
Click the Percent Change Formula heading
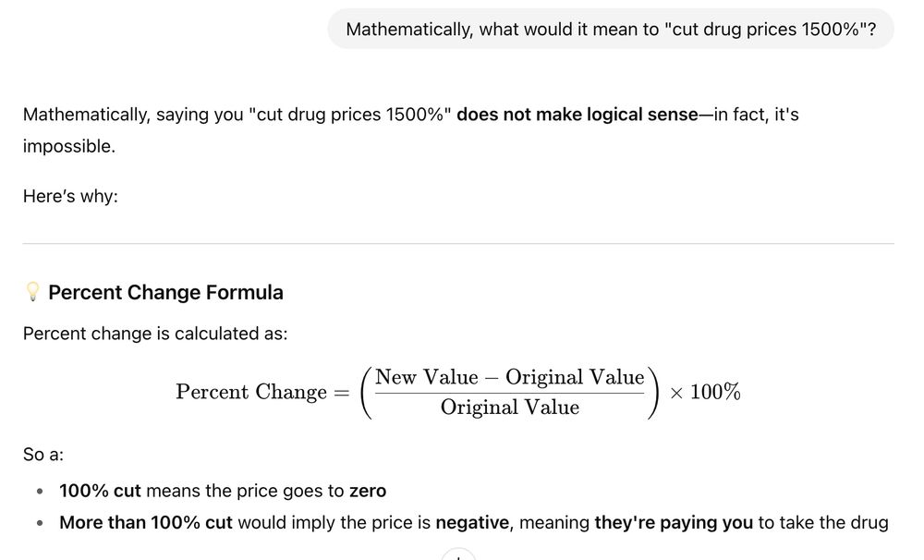pos(165,292)
